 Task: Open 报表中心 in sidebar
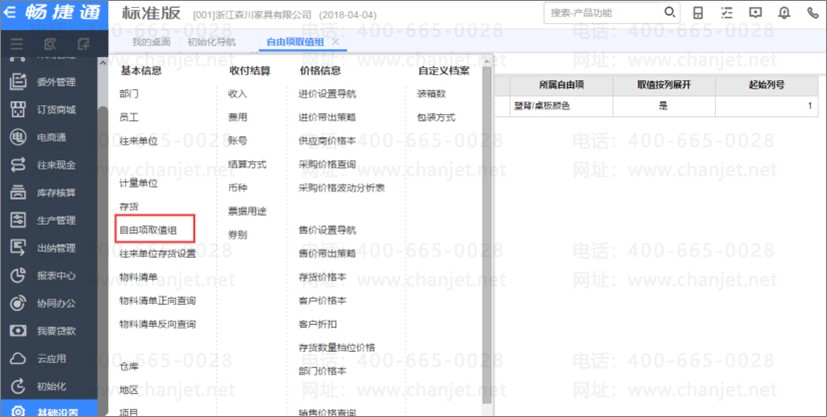[49, 275]
